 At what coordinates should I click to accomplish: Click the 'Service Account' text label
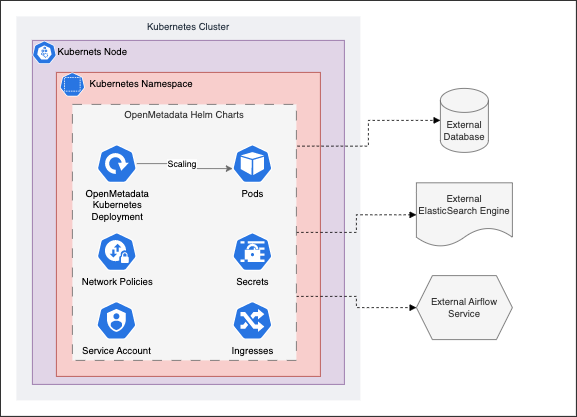pyautogui.click(x=117, y=351)
